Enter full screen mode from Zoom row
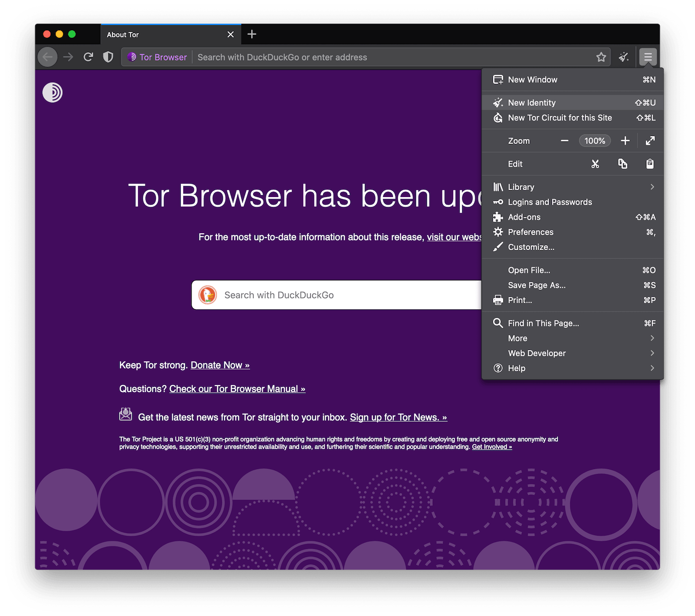The image size is (695, 616). pos(650,141)
